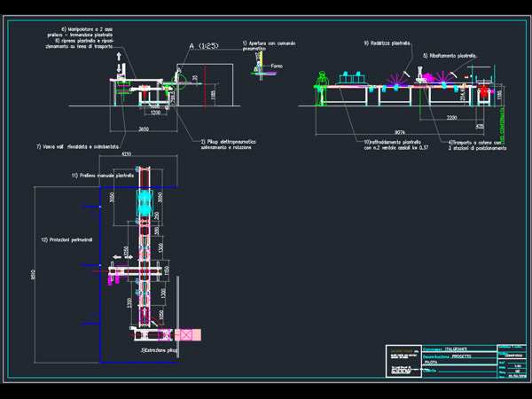The width and height of the screenshot is (532, 399).
Task: Select the green vertical text at right edge
Action: tap(502, 125)
